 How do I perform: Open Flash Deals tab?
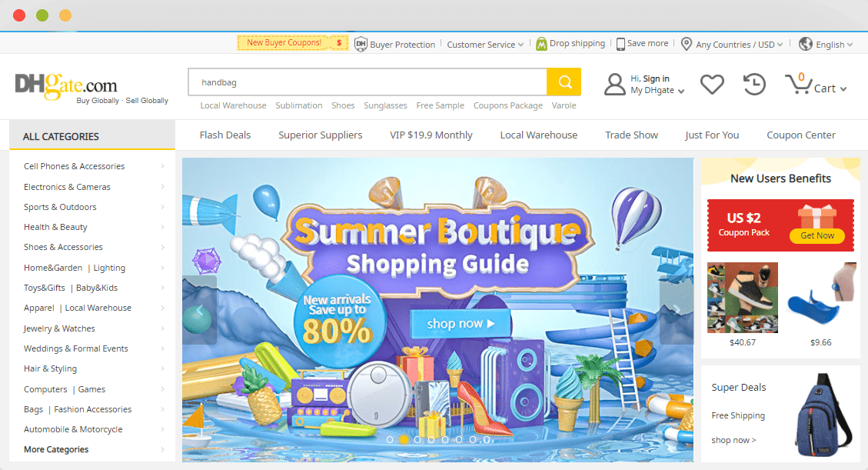click(224, 135)
